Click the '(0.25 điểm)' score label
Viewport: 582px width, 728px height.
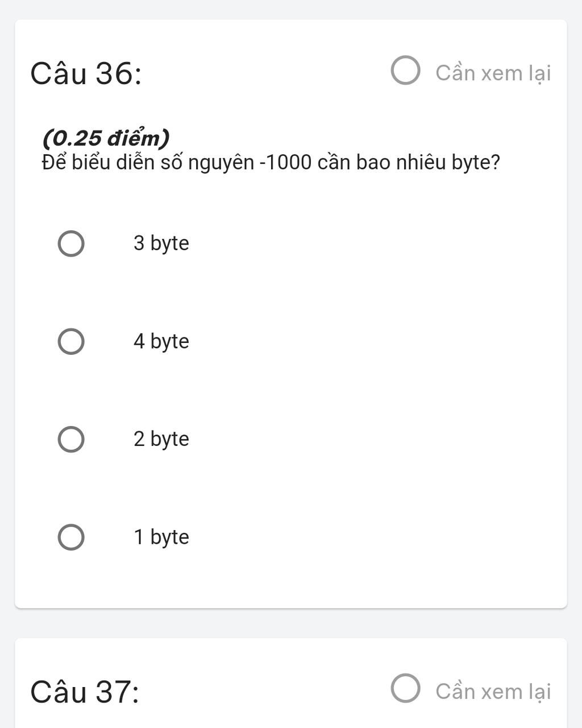(x=106, y=138)
